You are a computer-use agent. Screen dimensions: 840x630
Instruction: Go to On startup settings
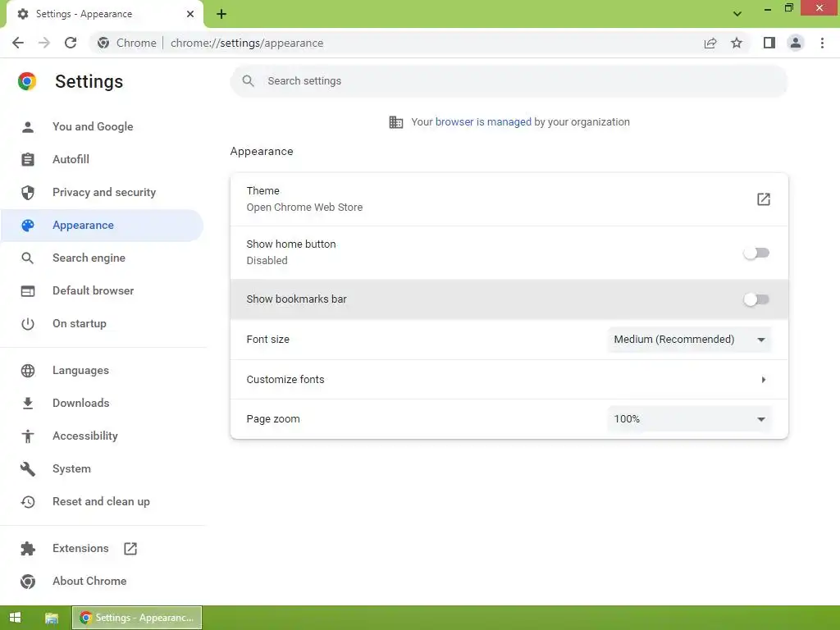click(x=80, y=324)
